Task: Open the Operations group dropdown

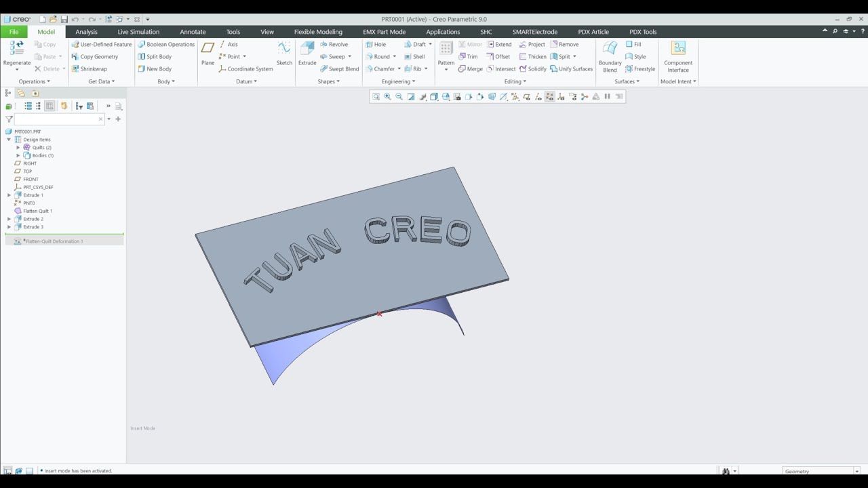Action: (x=34, y=81)
